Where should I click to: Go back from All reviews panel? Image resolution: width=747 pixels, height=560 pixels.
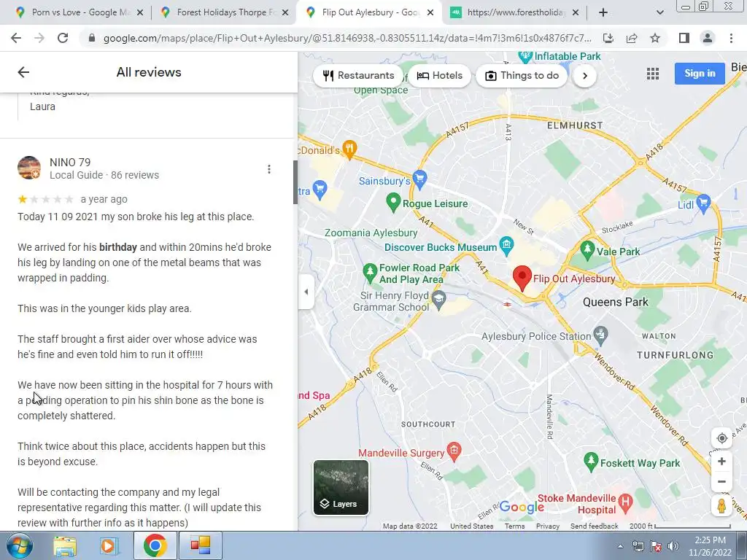coord(23,72)
